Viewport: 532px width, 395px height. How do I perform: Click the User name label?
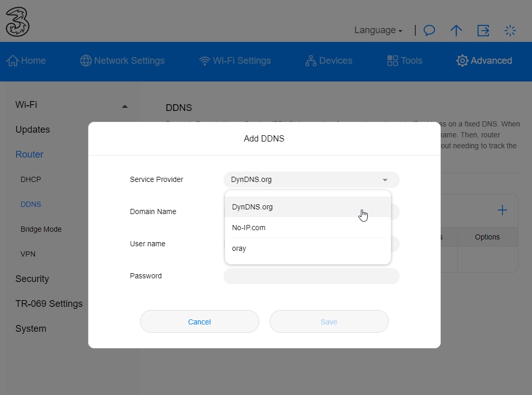coord(148,244)
